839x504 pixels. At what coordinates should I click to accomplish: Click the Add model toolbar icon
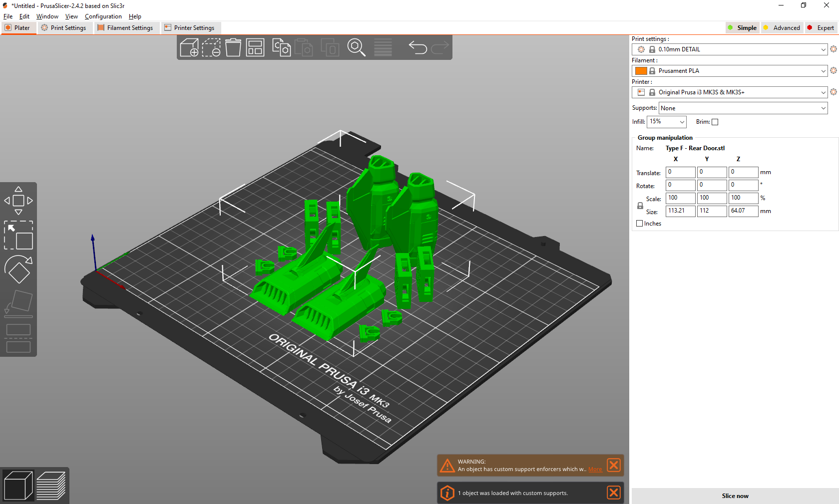point(189,47)
